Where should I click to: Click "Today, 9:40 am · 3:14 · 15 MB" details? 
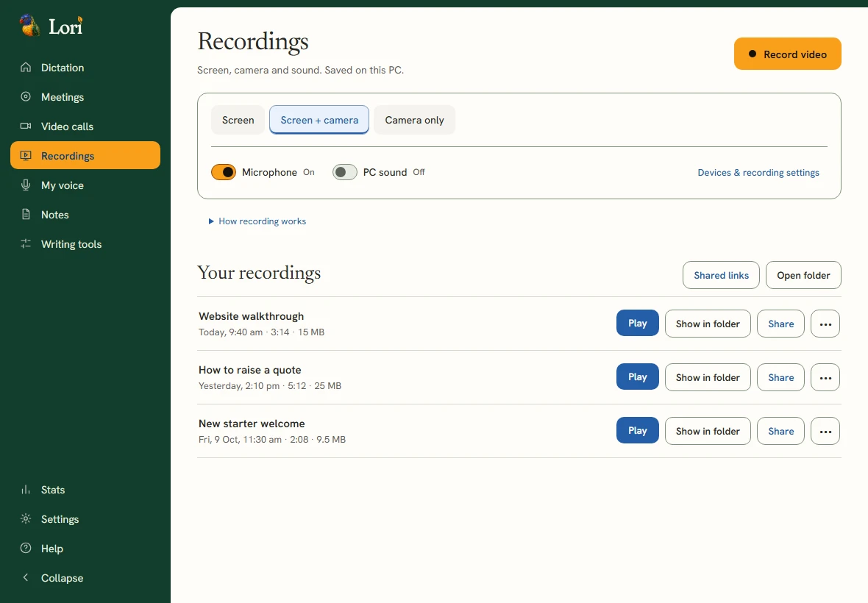(261, 332)
